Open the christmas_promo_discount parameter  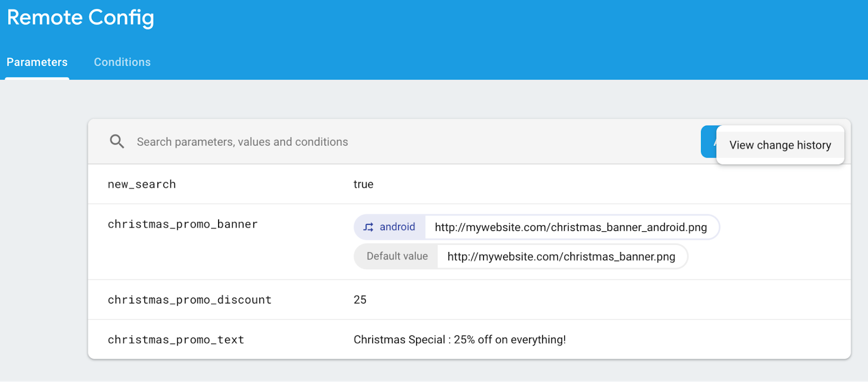click(189, 300)
